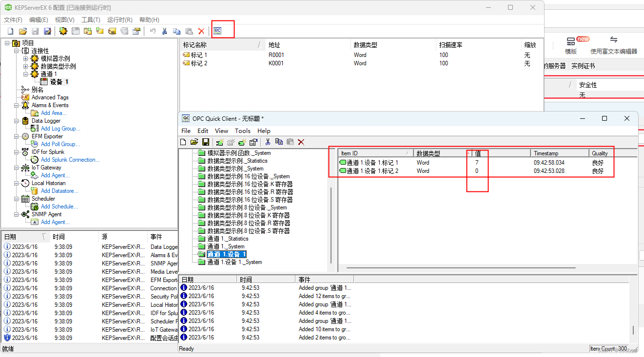Click Save floppy icon in OPC Quick Client
The width and height of the screenshot is (644, 357).
click(x=206, y=142)
